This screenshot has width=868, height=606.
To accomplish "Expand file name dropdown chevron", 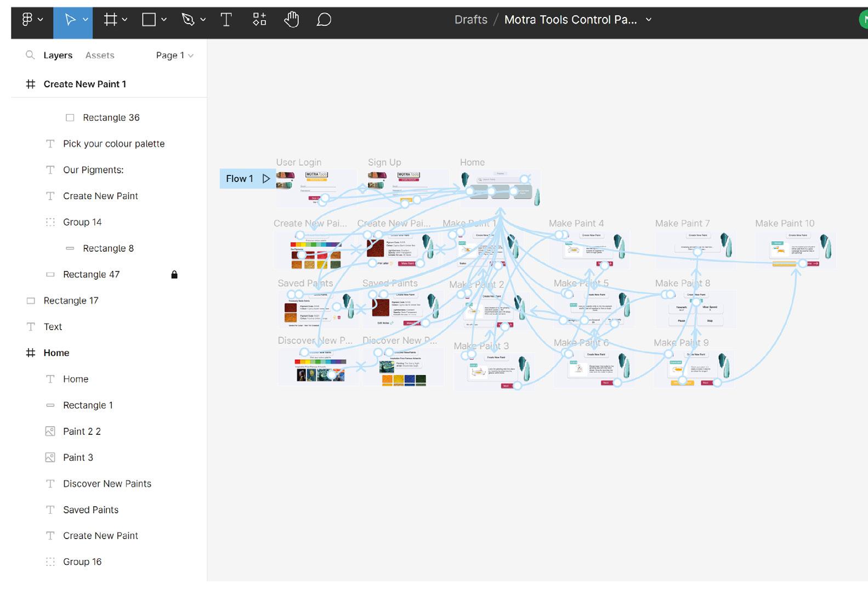I will pyautogui.click(x=649, y=20).
